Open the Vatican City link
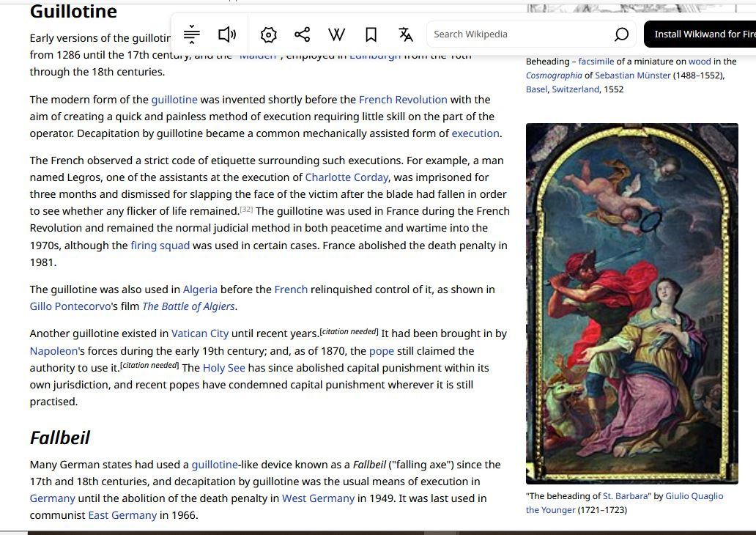 [200, 333]
